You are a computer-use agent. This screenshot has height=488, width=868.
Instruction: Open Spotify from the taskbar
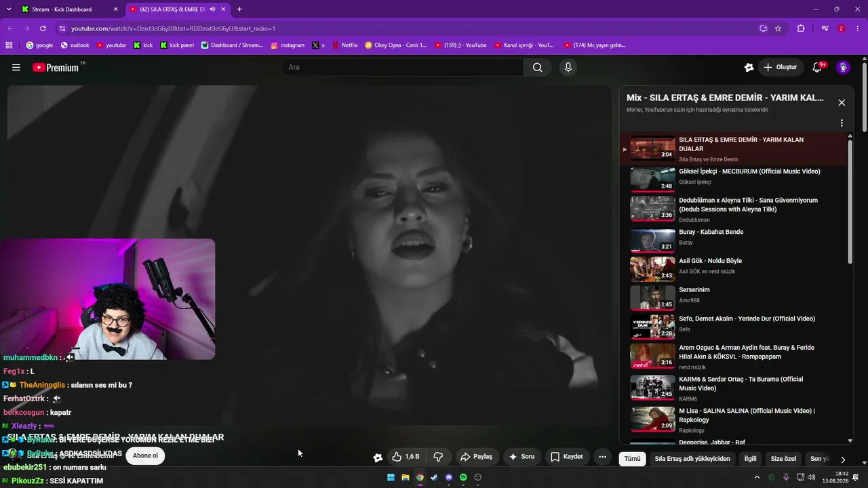pos(463,477)
